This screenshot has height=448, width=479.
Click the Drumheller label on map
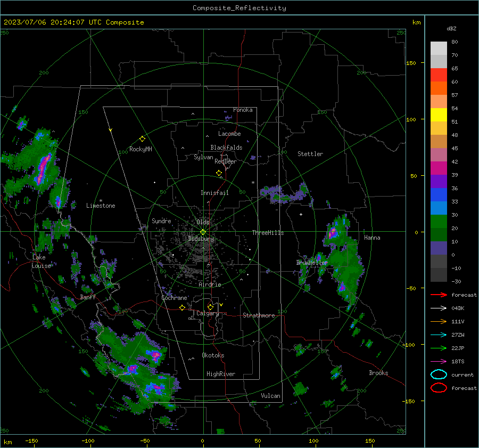click(x=311, y=263)
